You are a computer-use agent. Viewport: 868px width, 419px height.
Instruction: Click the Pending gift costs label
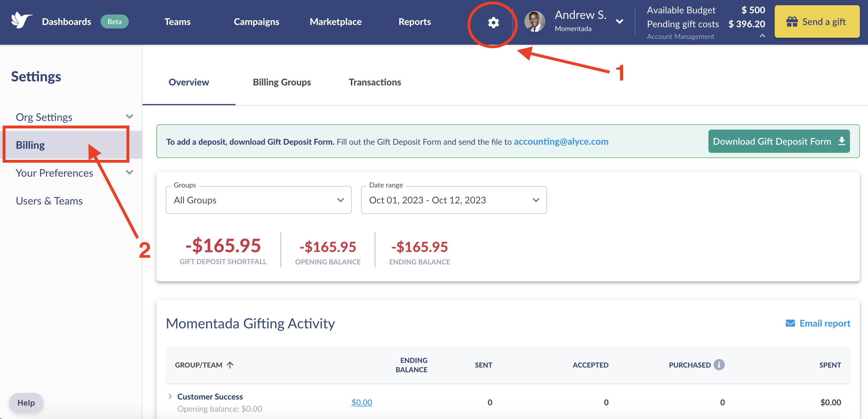[683, 24]
